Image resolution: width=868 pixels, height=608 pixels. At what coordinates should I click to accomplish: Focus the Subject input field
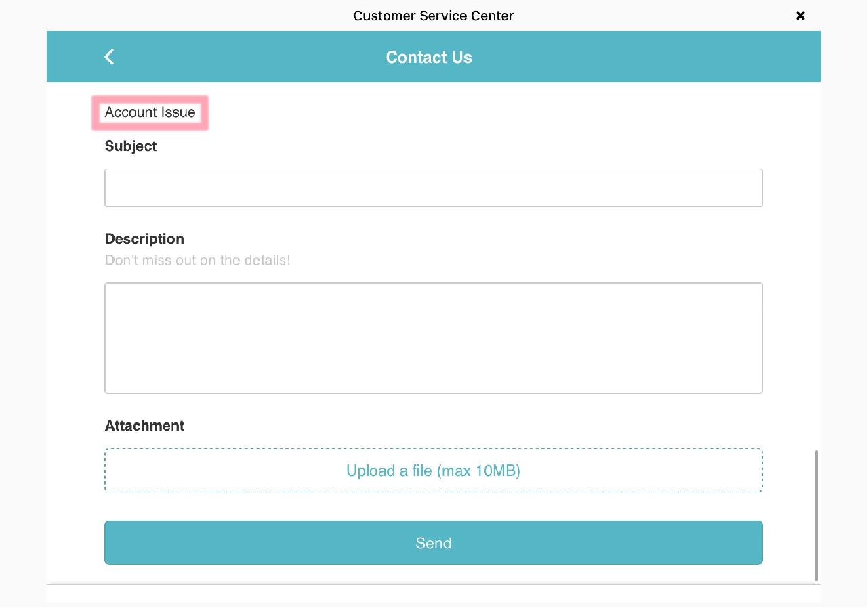click(x=434, y=188)
